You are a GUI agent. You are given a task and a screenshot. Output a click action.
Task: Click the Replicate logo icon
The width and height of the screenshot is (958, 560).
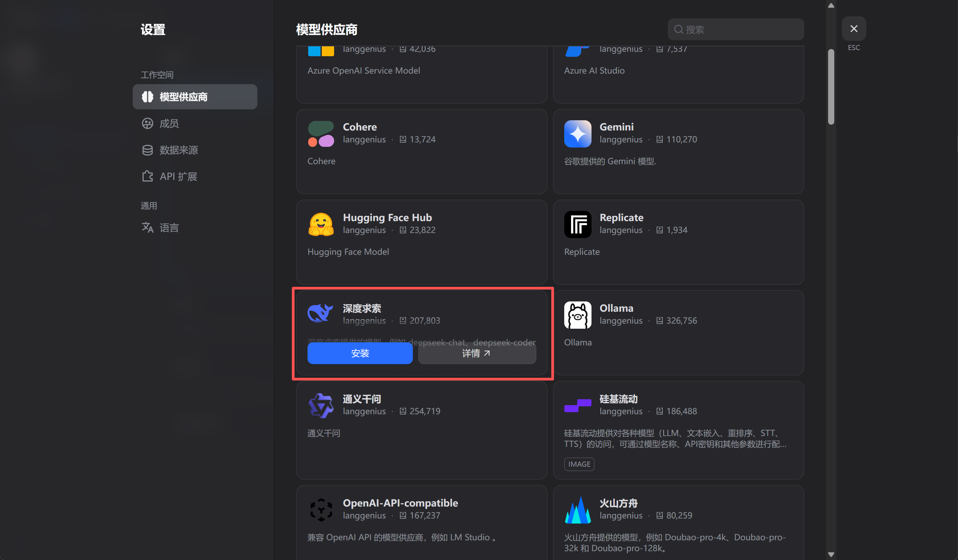coord(578,224)
